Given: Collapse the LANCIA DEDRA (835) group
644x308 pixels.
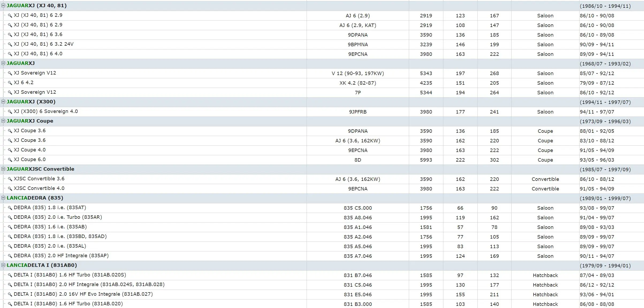Looking at the screenshot, I should click(x=3, y=198).
